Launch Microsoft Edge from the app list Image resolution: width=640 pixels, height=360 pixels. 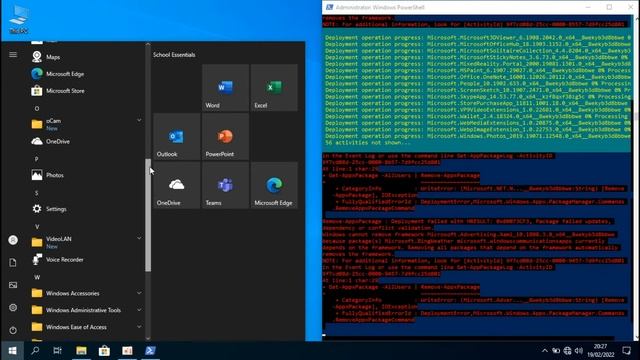pos(86,74)
